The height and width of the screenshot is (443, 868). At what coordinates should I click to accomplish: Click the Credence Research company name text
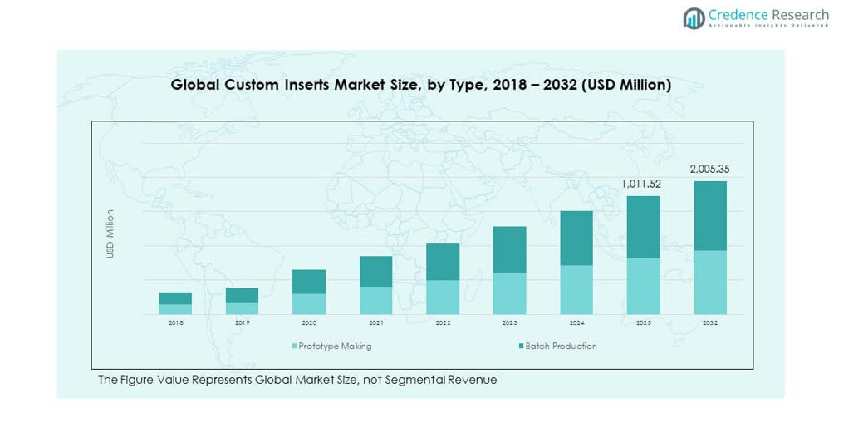coord(768,14)
